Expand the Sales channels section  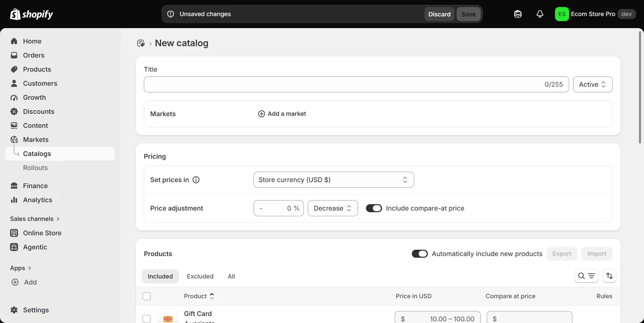click(x=35, y=219)
